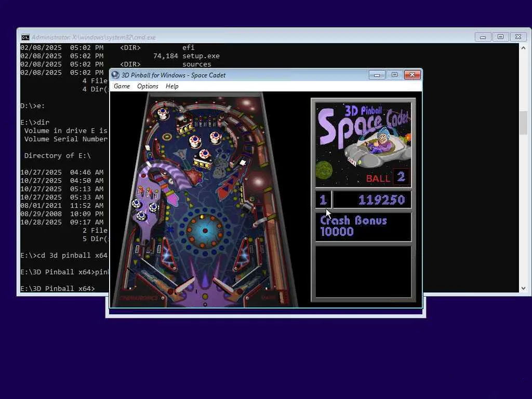Click the 74,184 file size value

(x=165, y=56)
